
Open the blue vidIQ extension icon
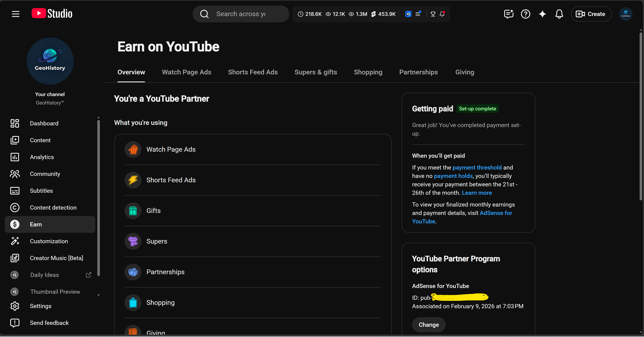point(408,14)
